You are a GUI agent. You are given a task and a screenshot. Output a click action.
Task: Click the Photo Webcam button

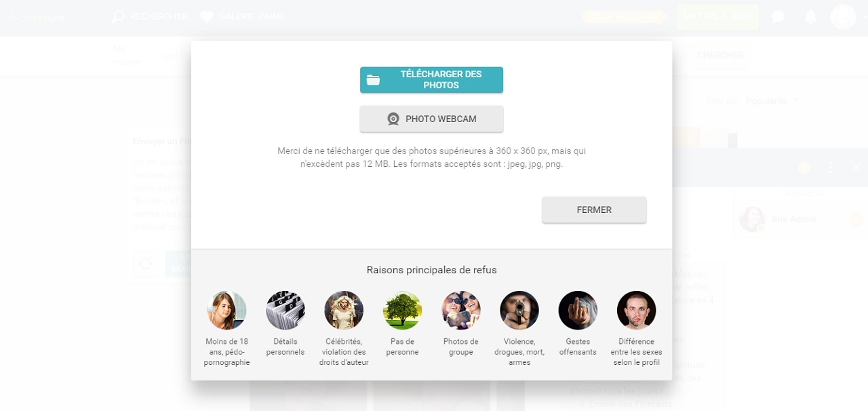pyautogui.click(x=431, y=119)
